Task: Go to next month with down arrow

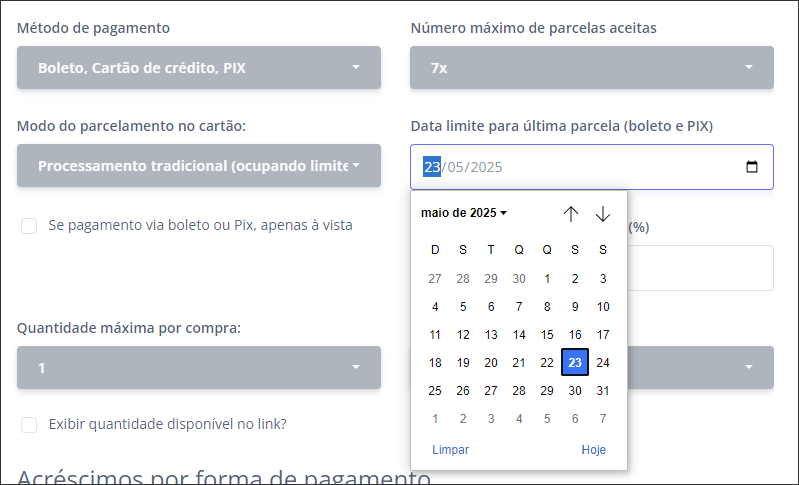Action: (603, 213)
